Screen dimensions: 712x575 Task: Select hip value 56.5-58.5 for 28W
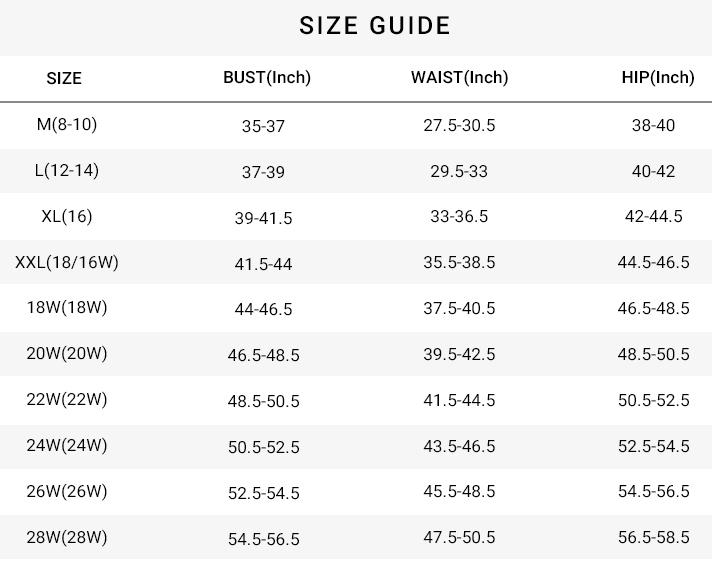(x=653, y=537)
